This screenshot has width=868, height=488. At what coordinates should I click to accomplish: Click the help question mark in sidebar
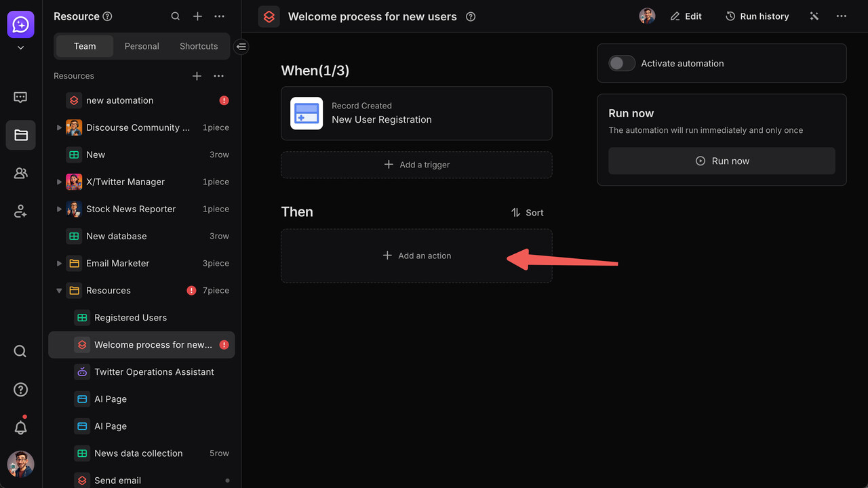tap(20, 390)
